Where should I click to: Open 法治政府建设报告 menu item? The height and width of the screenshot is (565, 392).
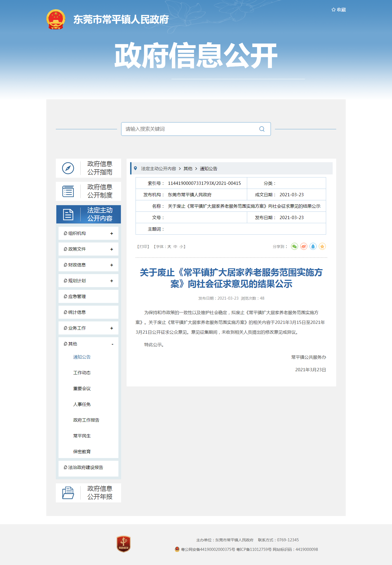[x=88, y=467]
